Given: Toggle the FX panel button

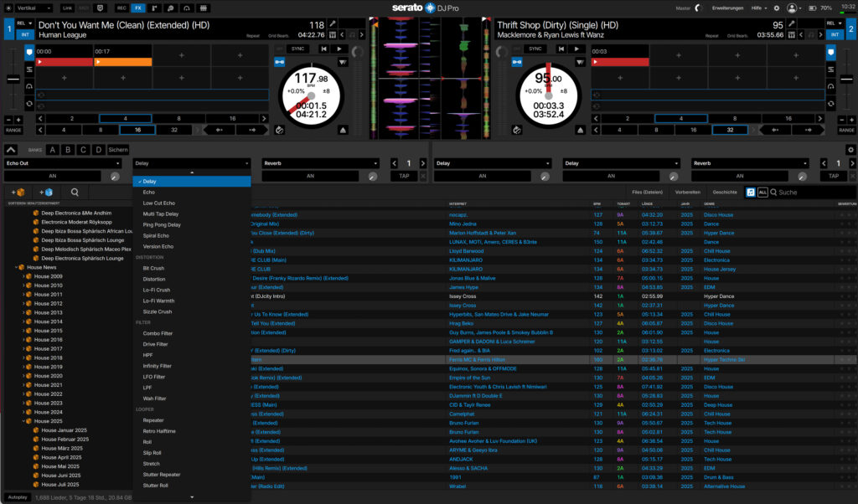Looking at the screenshot, I should [137, 8].
